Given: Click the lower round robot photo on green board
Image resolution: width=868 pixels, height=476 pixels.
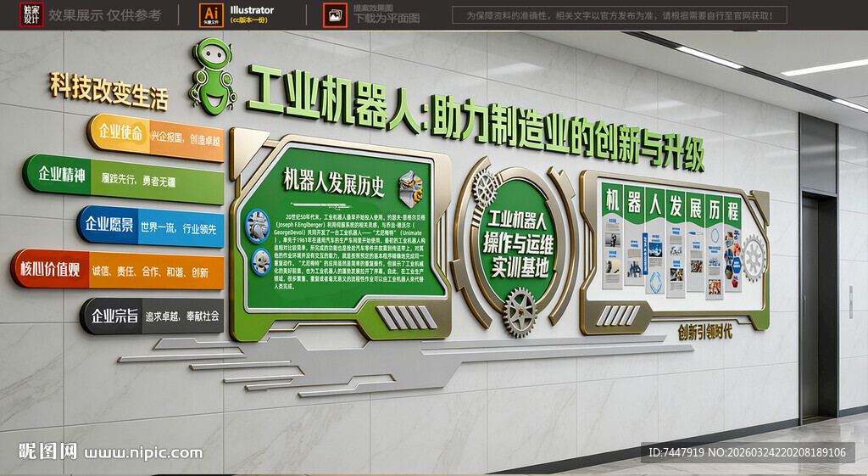Looking at the screenshot, I should point(261,262).
